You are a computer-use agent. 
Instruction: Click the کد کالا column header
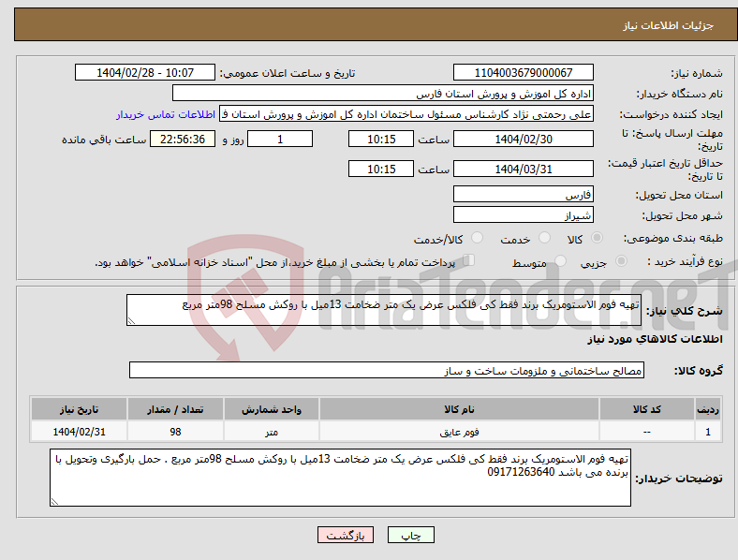coord(647,409)
